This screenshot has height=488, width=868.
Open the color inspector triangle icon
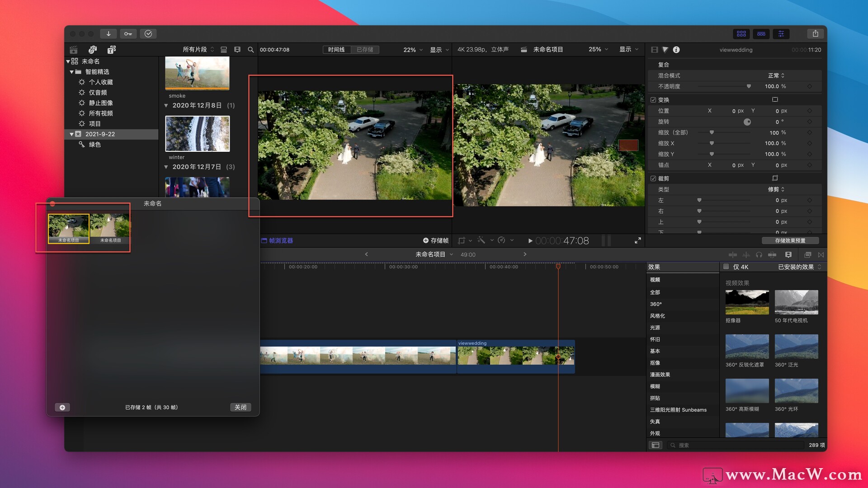(665, 50)
